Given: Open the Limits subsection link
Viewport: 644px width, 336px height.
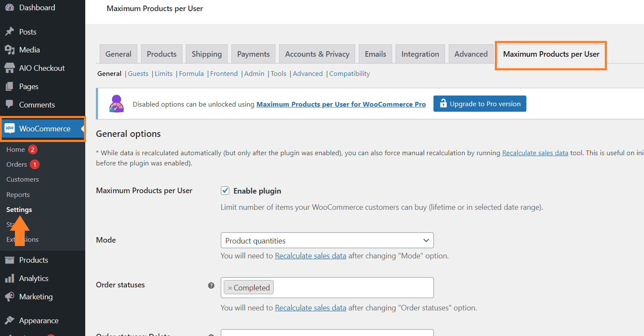Looking at the screenshot, I should point(164,73).
